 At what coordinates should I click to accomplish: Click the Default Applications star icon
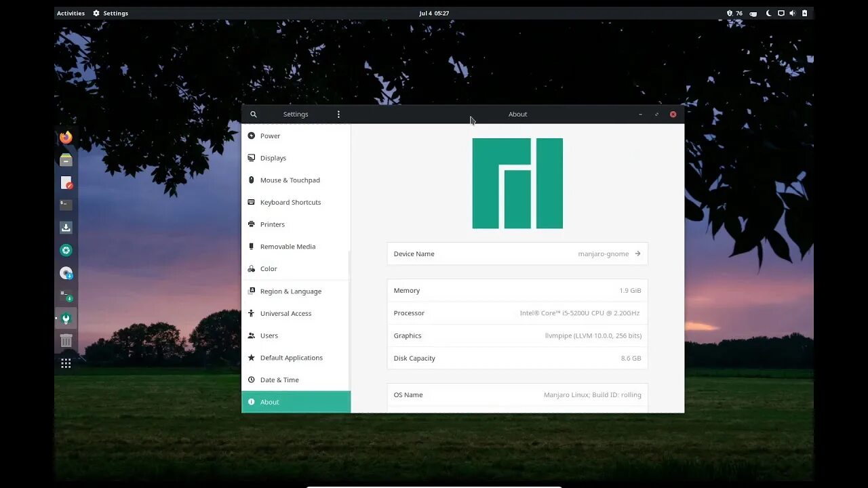pyautogui.click(x=252, y=358)
